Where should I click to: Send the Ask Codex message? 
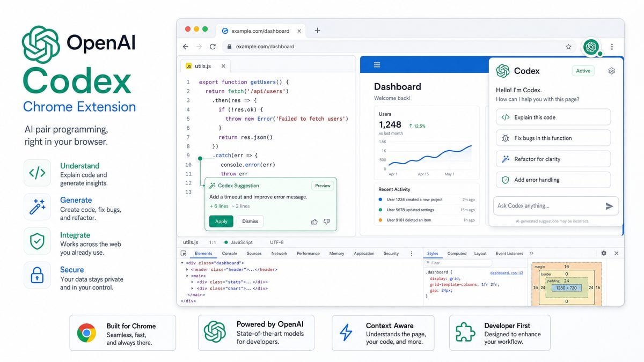(x=609, y=206)
